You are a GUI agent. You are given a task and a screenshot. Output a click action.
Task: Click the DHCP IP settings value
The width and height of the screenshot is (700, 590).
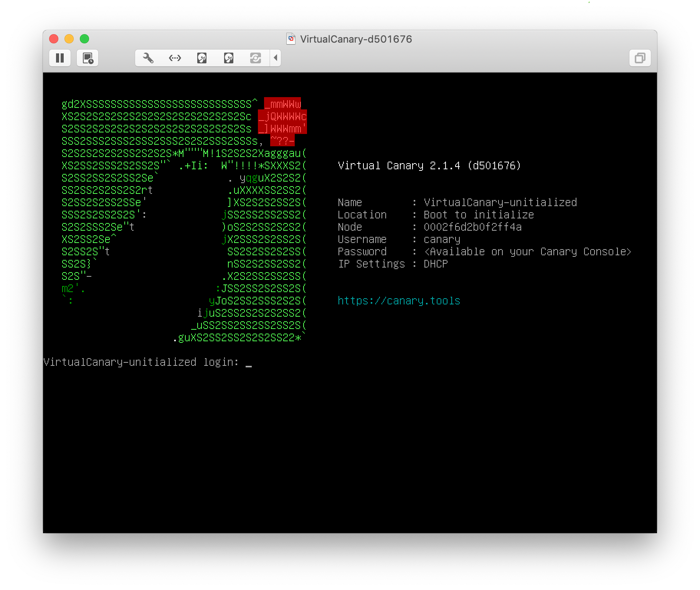(436, 264)
